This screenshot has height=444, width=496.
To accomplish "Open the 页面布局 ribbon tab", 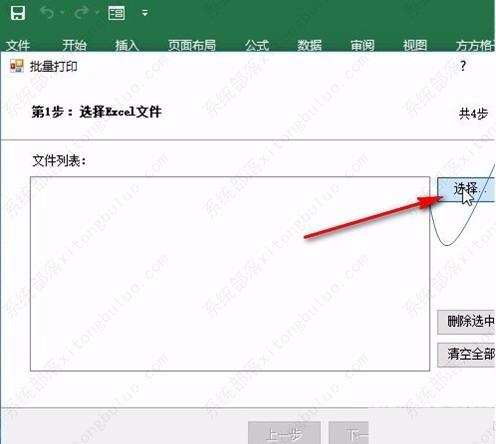I will 192,45.
